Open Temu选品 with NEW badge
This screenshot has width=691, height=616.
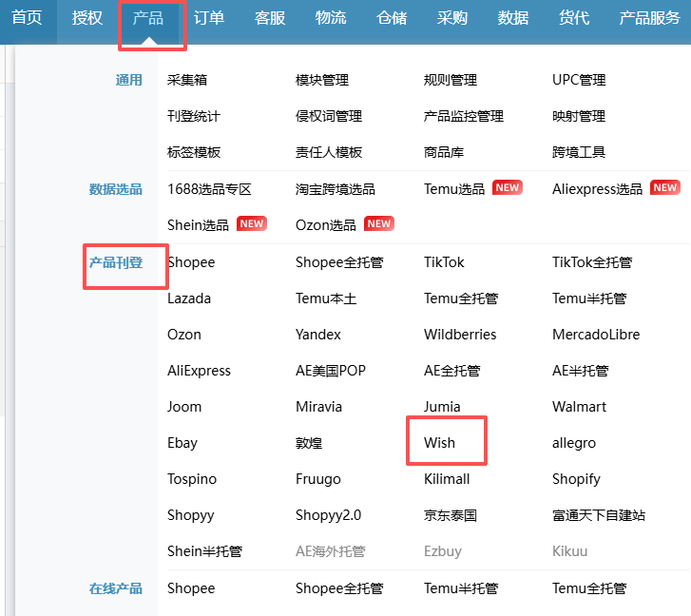454,189
